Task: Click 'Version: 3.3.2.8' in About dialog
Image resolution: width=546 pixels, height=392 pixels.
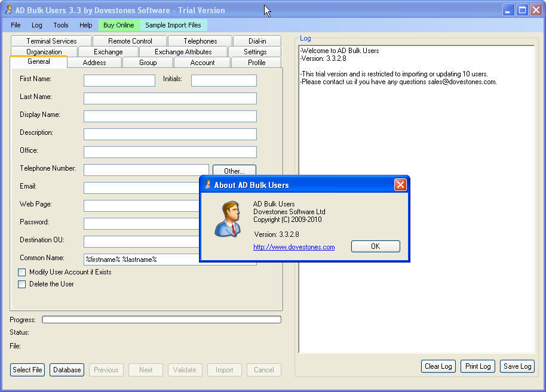Action: pyautogui.click(x=277, y=234)
